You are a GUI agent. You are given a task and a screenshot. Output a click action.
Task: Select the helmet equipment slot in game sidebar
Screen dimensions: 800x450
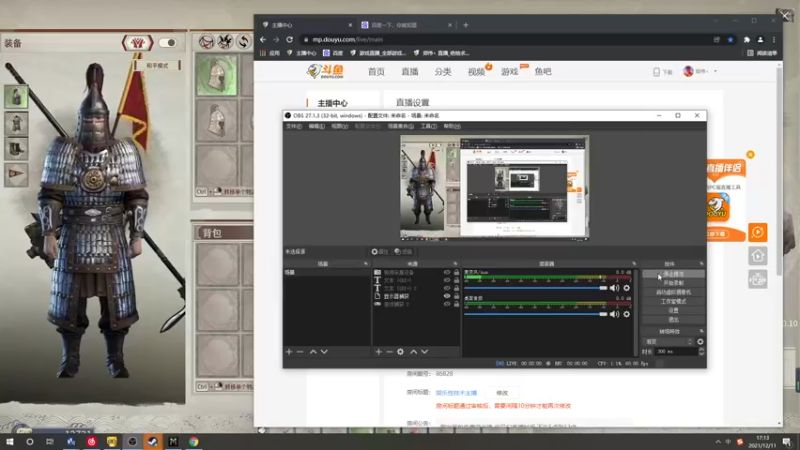coord(16,96)
